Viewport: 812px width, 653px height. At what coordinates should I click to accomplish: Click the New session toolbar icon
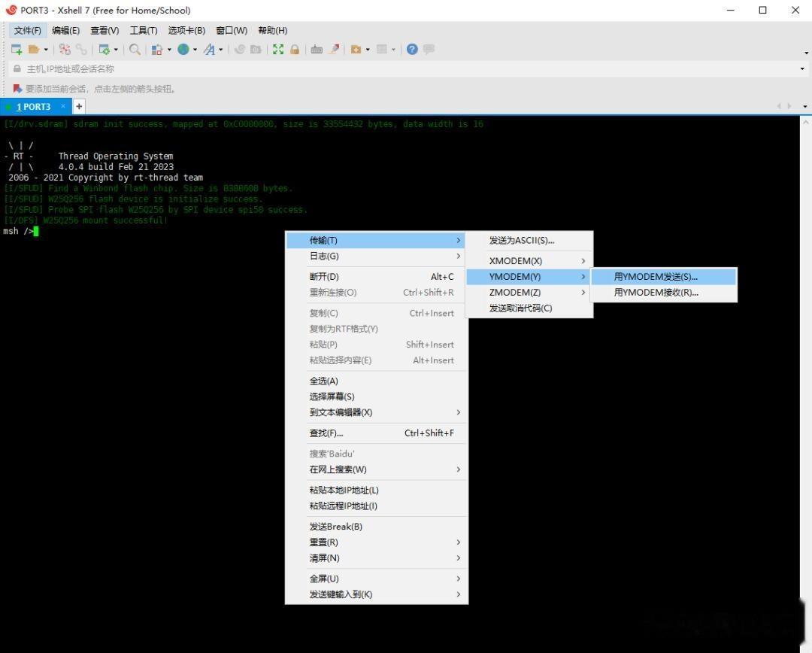pyautogui.click(x=17, y=49)
